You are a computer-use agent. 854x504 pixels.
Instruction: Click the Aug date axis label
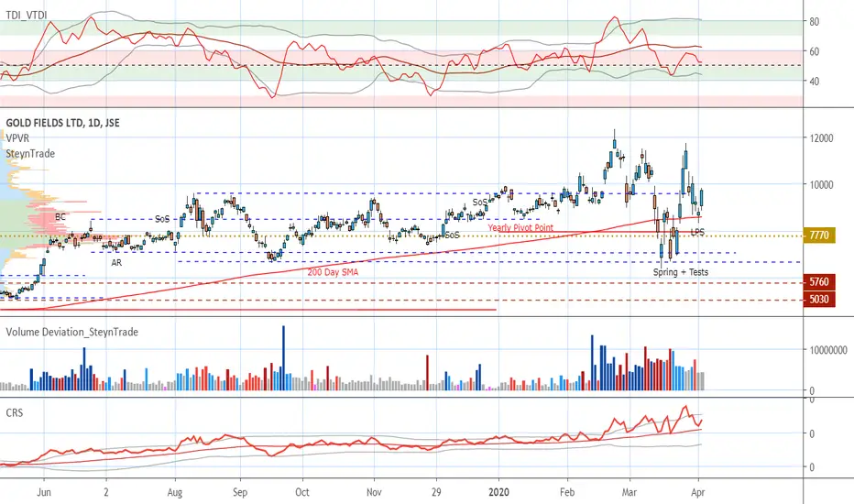point(174,493)
